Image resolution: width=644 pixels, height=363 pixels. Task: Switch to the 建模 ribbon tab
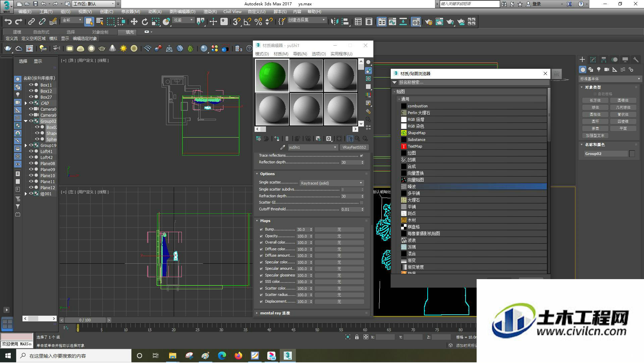tap(17, 32)
